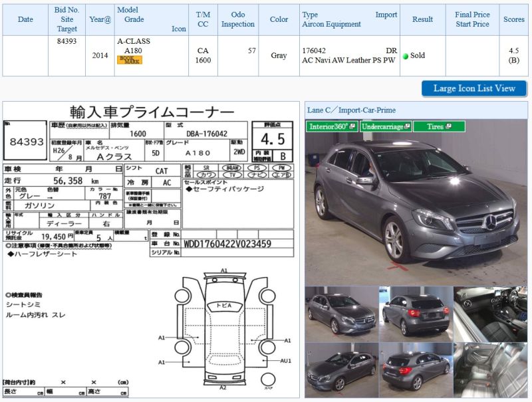
Task: Open the rear seats interior thumbnail
Action: 491,370
